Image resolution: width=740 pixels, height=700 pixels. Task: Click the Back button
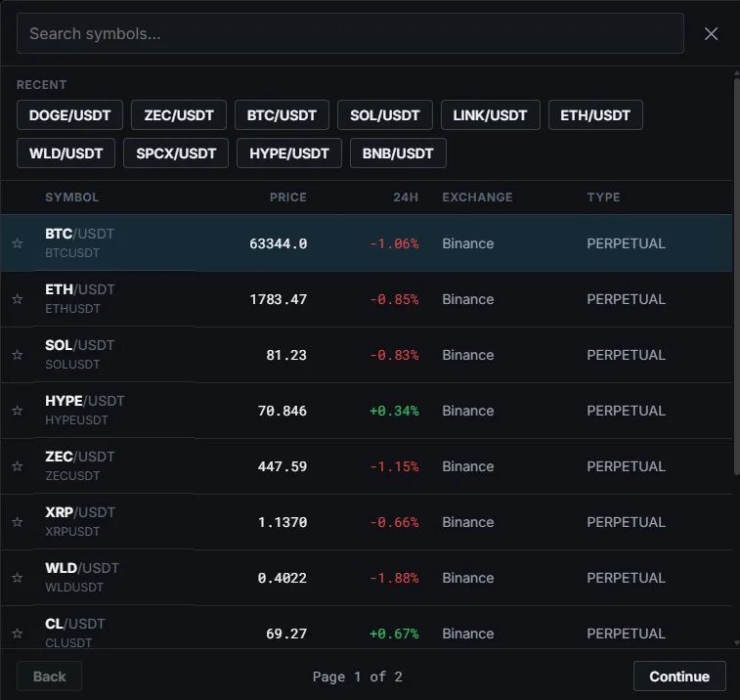(49, 676)
